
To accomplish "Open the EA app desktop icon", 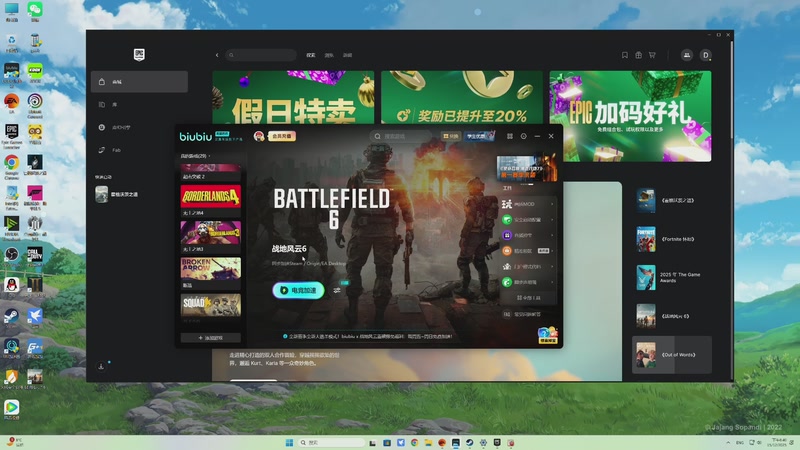I will (11, 103).
